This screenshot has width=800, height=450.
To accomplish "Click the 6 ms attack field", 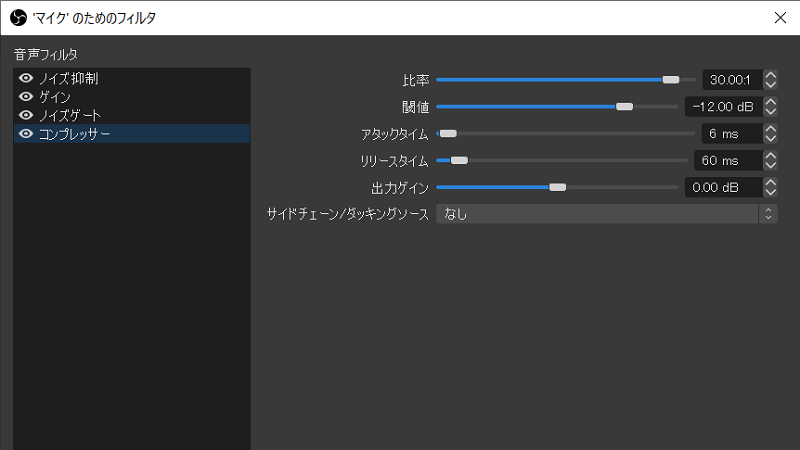I will 732,134.
